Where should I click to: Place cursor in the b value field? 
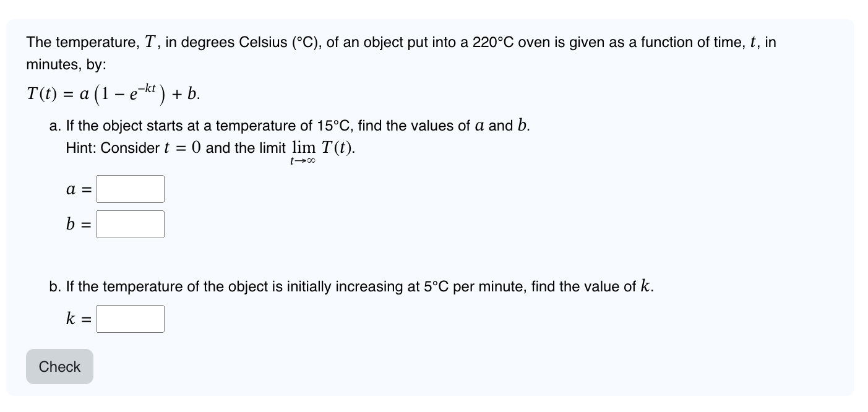point(130,224)
